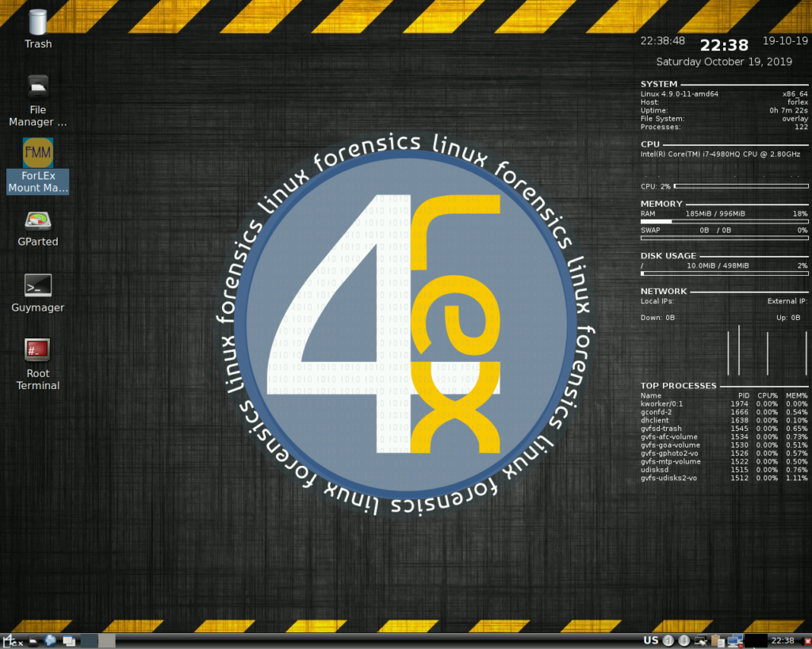Click the 'gvfs-goa-volume' process row

pyautogui.click(x=724, y=445)
